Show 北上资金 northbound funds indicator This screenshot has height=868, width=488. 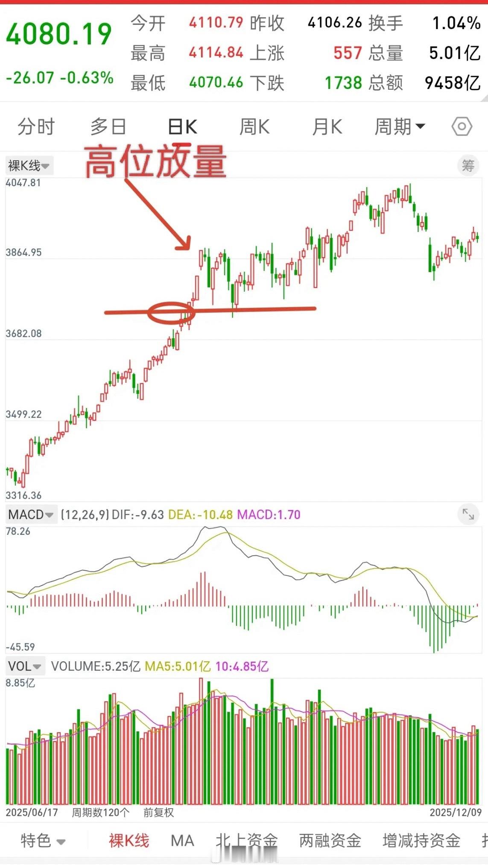pyautogui.click(x=247, y=841)
